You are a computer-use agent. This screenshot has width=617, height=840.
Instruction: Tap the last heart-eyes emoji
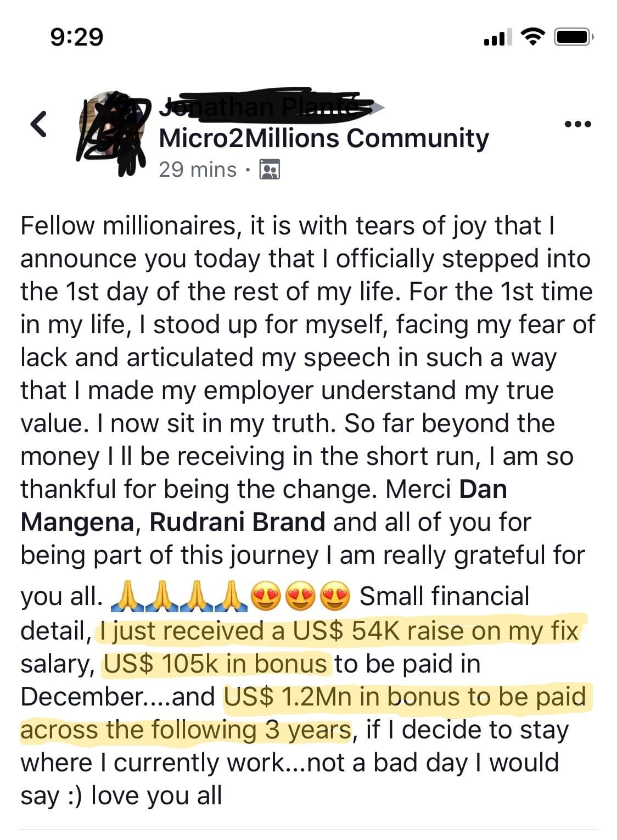[x=336, y=597]
